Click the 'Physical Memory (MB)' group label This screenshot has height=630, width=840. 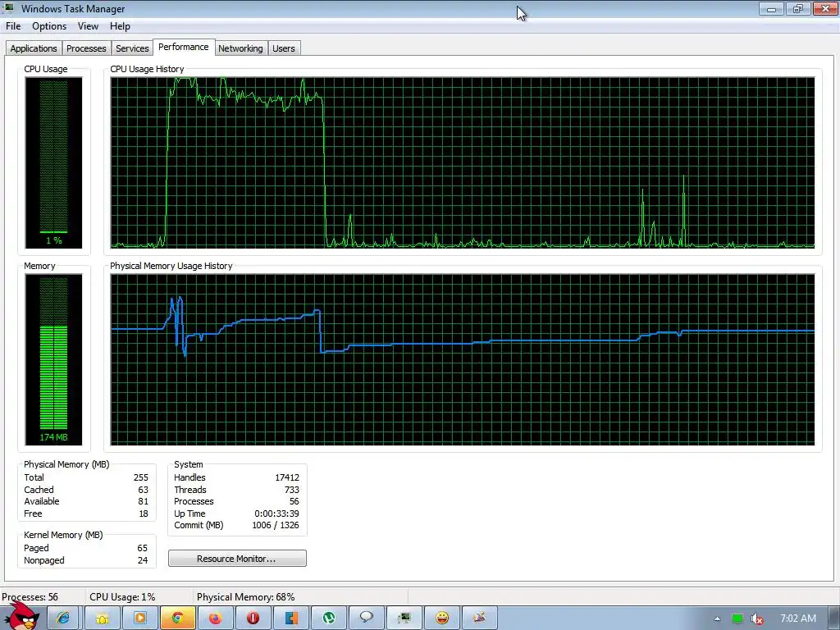pyautogui.click(x=66, y=464)
